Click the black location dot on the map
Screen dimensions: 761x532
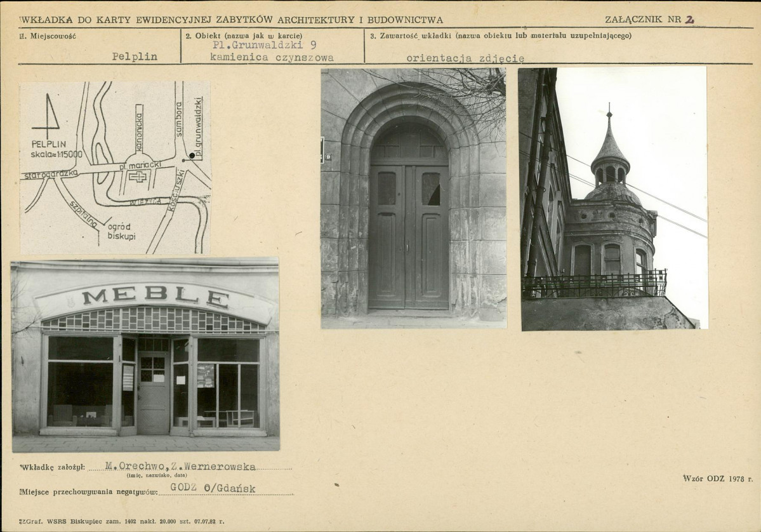[192, 155]
